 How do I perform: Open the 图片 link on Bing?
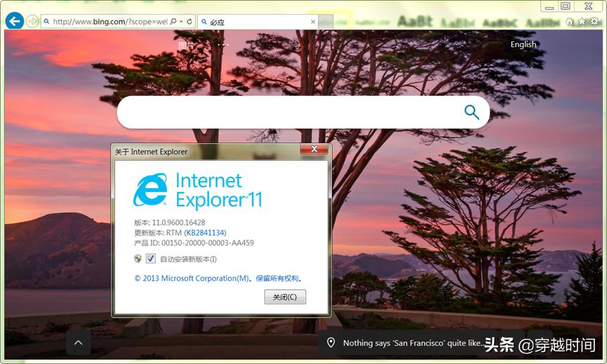186,46
